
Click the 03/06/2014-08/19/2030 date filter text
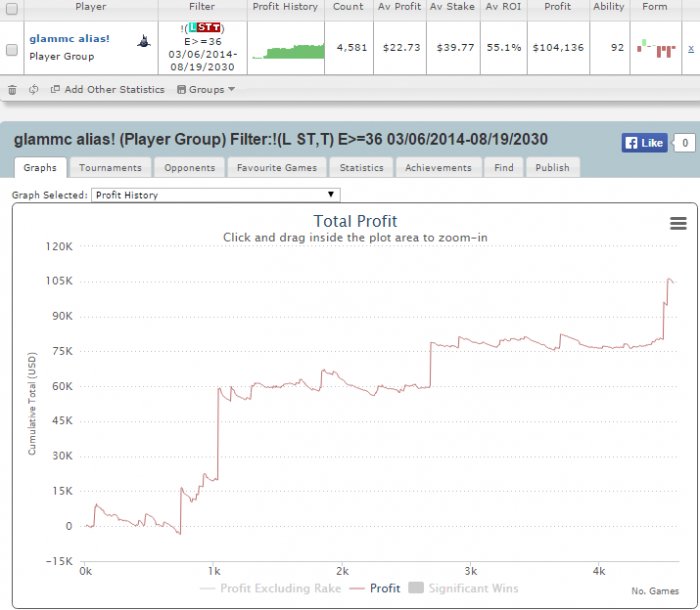202,61
